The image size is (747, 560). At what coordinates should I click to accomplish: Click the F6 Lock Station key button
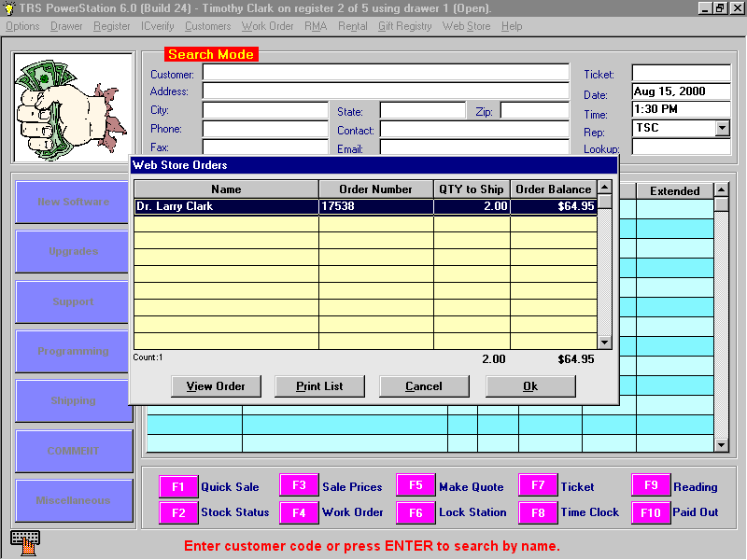click(416, 512)
